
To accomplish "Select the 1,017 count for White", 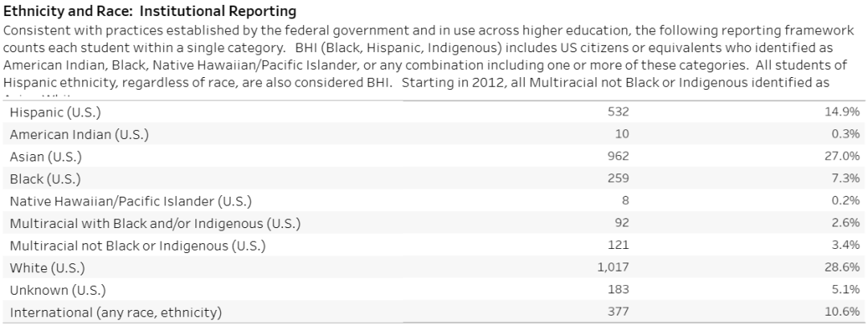I will (x=613, y=267).
